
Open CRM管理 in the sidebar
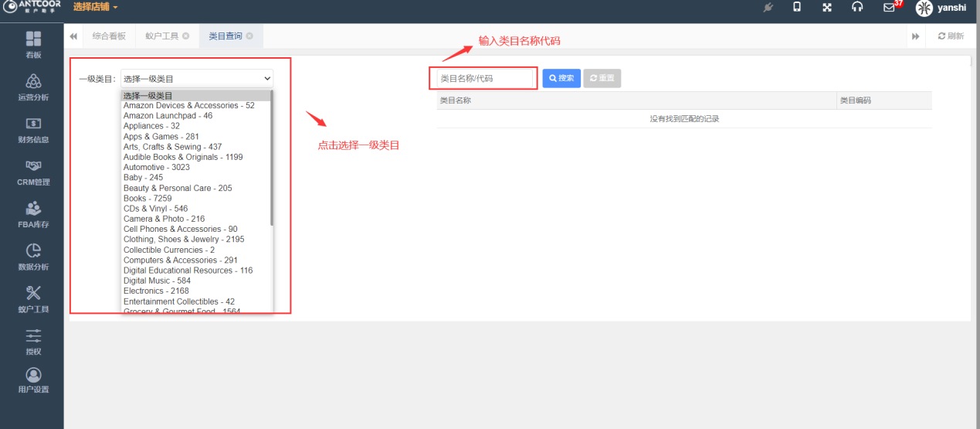coord(33,172)
